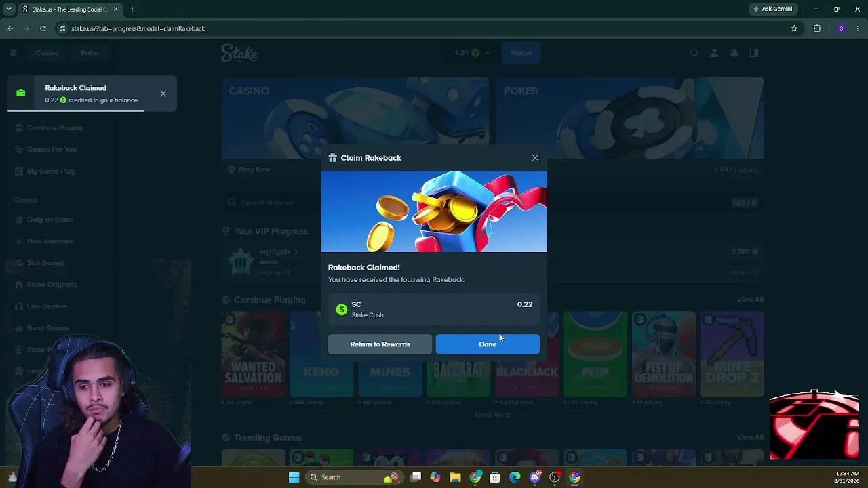Viewport: 868px width, 488px height.
Task: Click the address bar URL
Action: (x=138, y=28)
